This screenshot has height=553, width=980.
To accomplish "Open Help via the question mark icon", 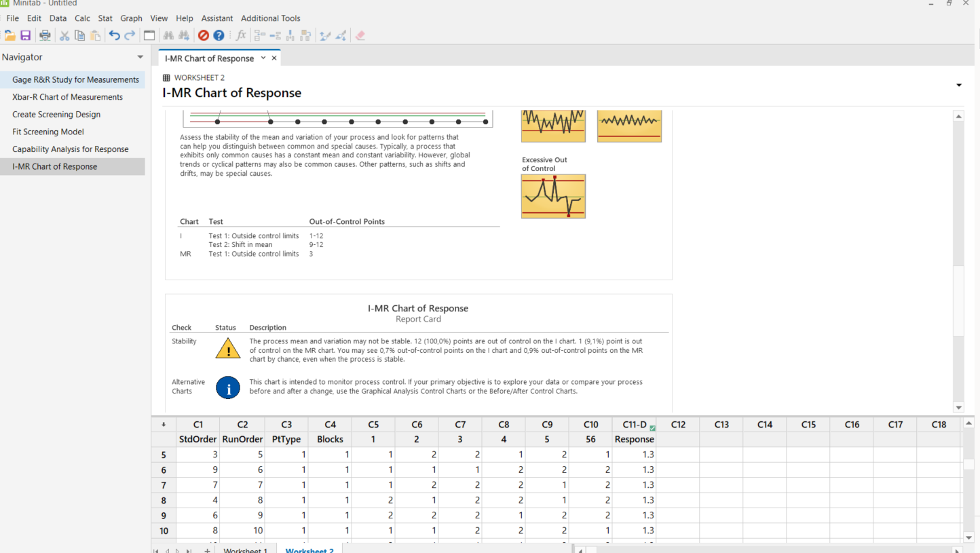I will [x=219, y=35].
